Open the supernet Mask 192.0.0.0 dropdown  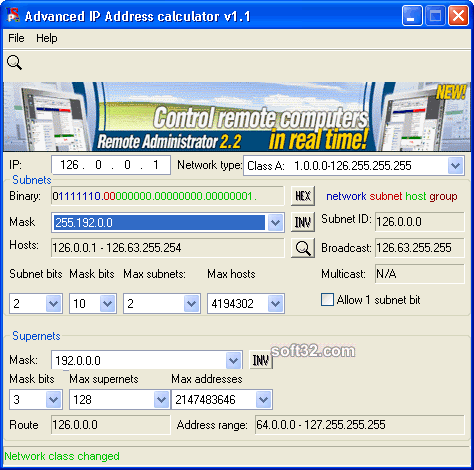click(x=233, y=360)
